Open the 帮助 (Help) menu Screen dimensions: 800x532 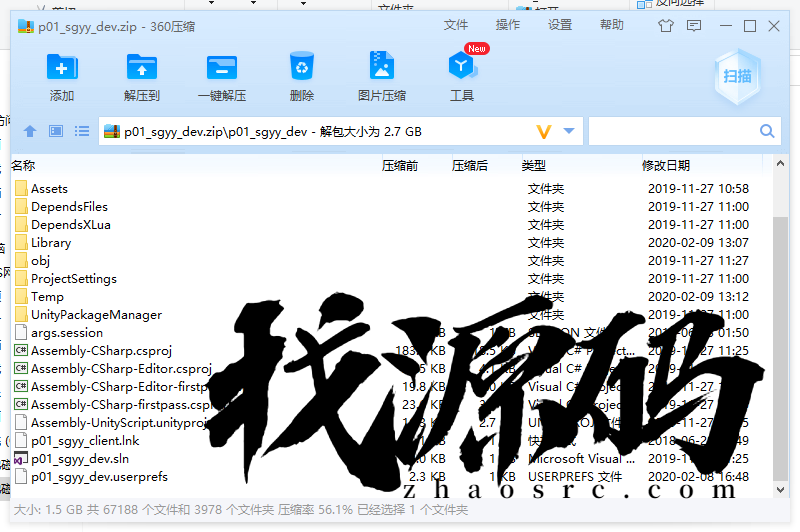click(612, 25)
